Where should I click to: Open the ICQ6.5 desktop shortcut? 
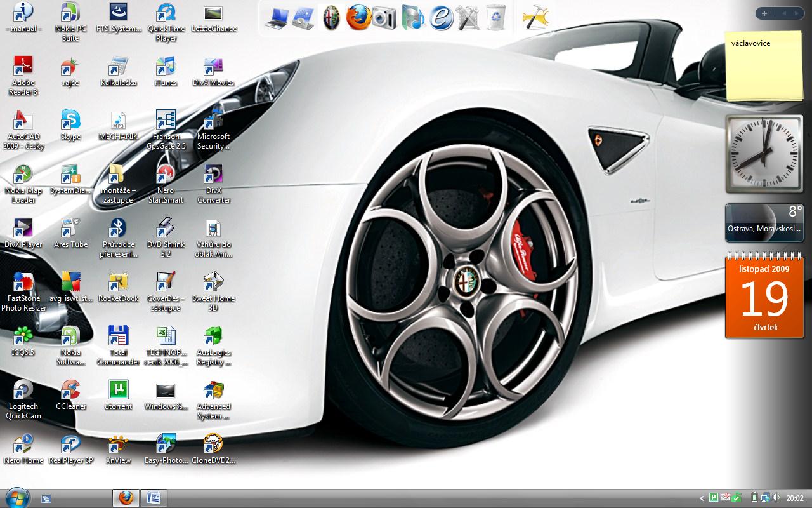23,336
